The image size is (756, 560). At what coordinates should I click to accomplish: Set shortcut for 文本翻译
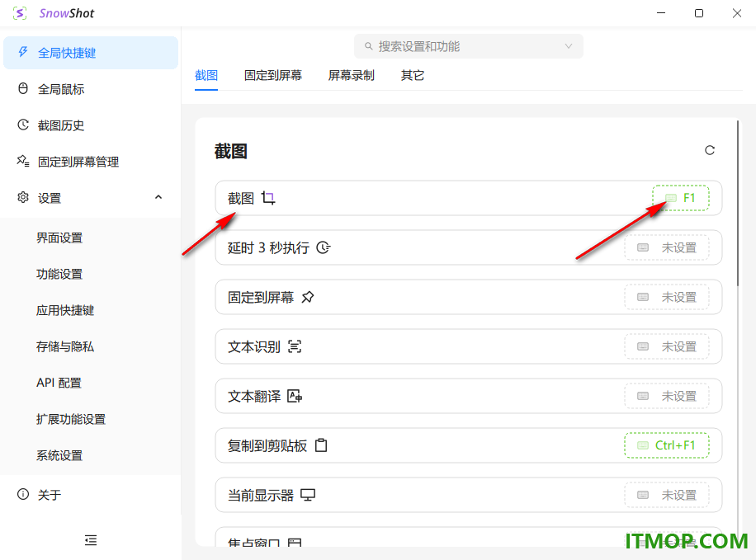coord(667,396)
